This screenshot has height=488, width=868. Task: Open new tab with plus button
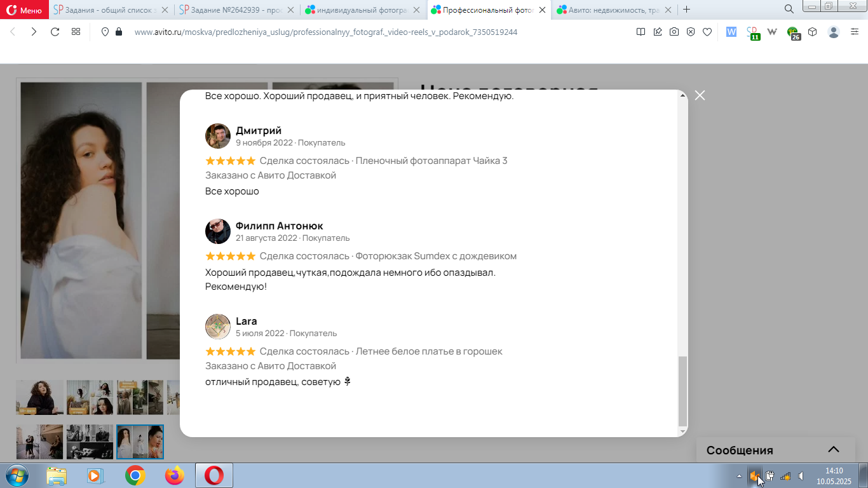(x=686, y=10)
